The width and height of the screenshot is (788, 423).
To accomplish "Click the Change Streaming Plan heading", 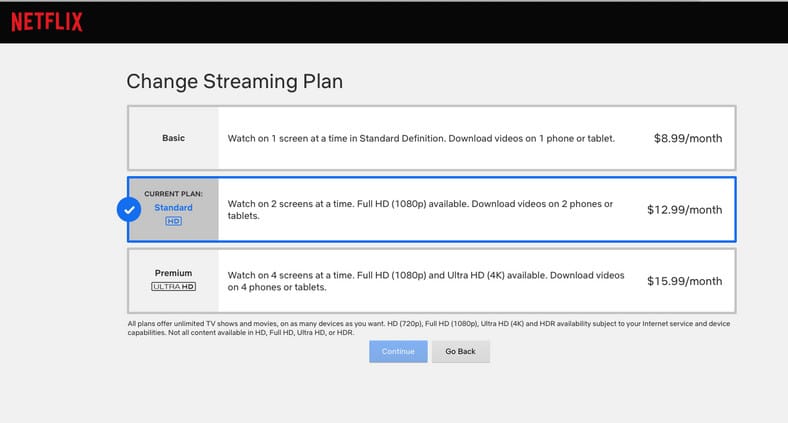I will pos(235,82).
